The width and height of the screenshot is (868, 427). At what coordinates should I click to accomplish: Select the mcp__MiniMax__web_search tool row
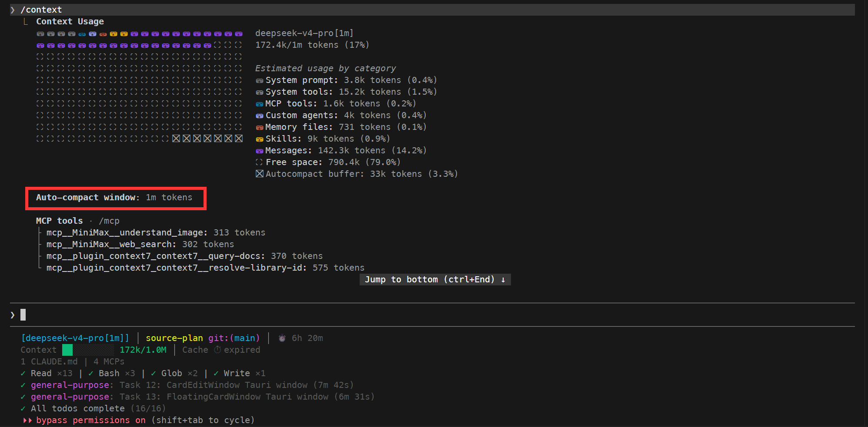click(x=140, y=245)
